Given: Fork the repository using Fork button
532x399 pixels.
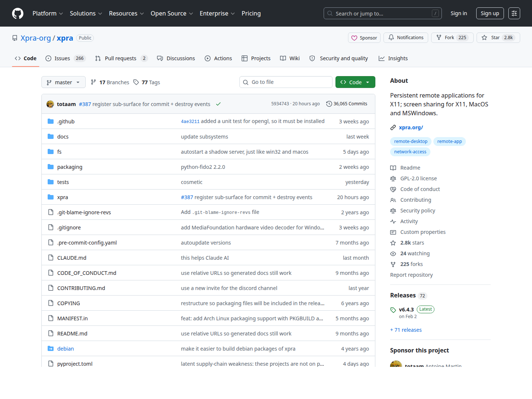Looking at the screenshot, I should 452,38.
